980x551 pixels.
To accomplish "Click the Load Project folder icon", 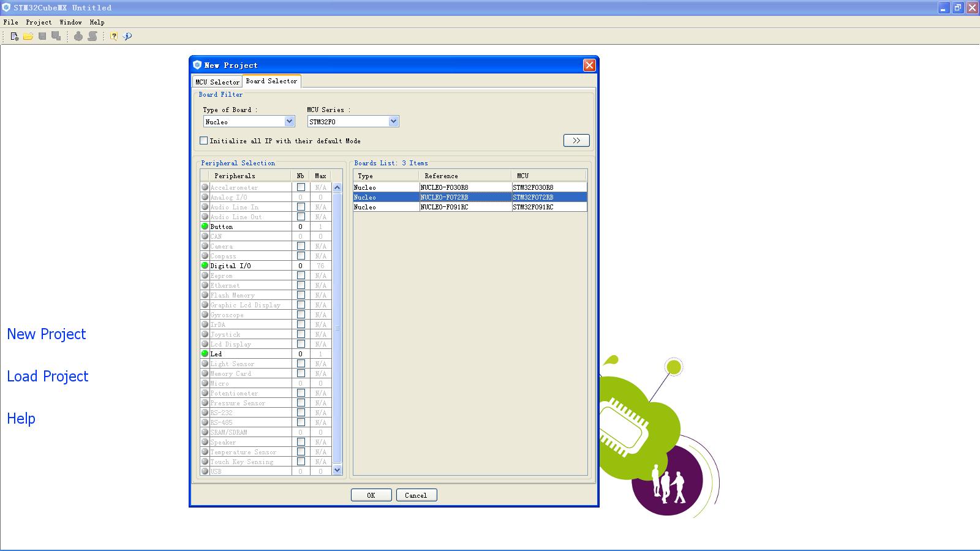I will 28,36.
